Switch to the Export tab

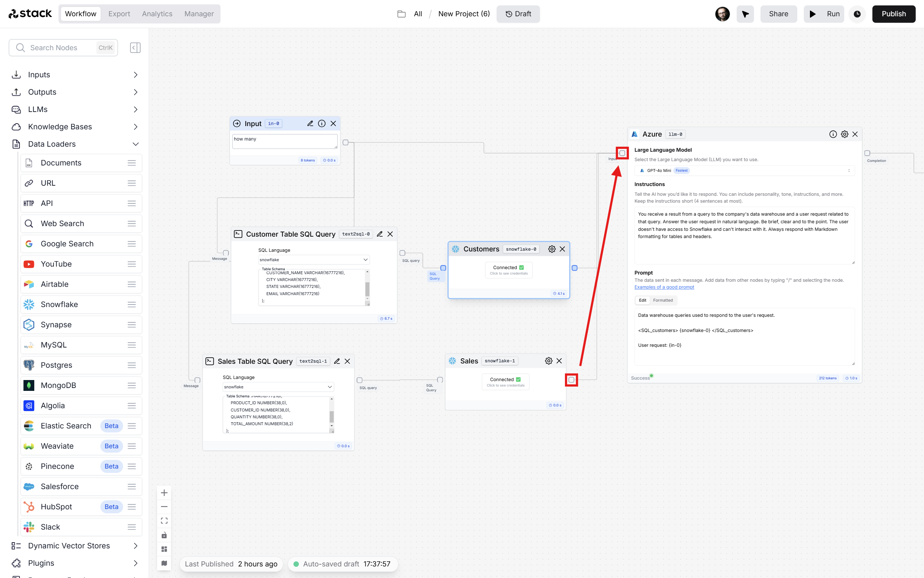click(119, 14)
